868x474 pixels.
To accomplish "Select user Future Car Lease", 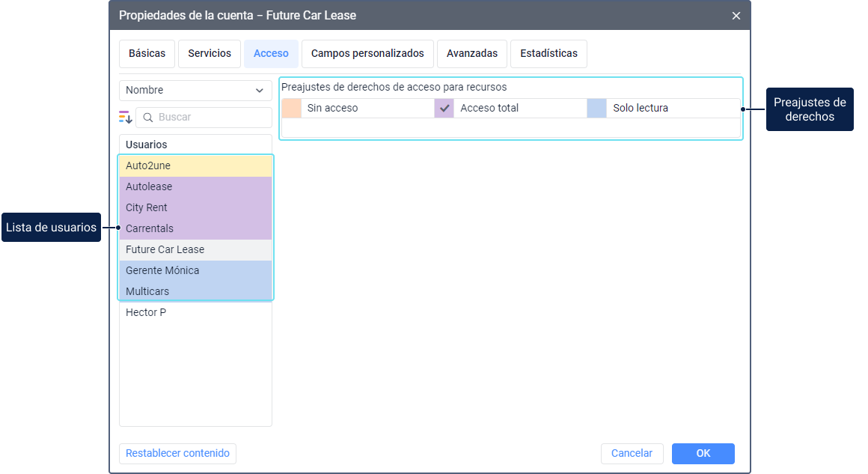I will (195, 249).
